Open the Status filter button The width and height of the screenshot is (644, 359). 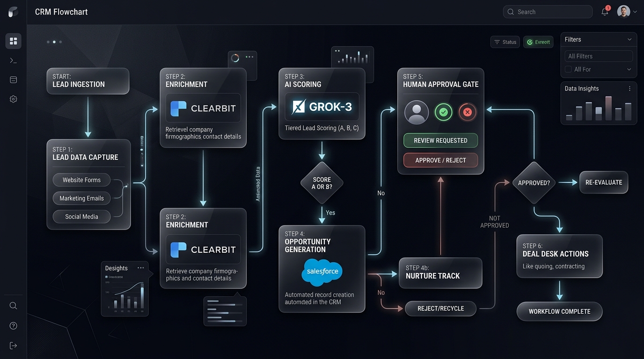505,42
